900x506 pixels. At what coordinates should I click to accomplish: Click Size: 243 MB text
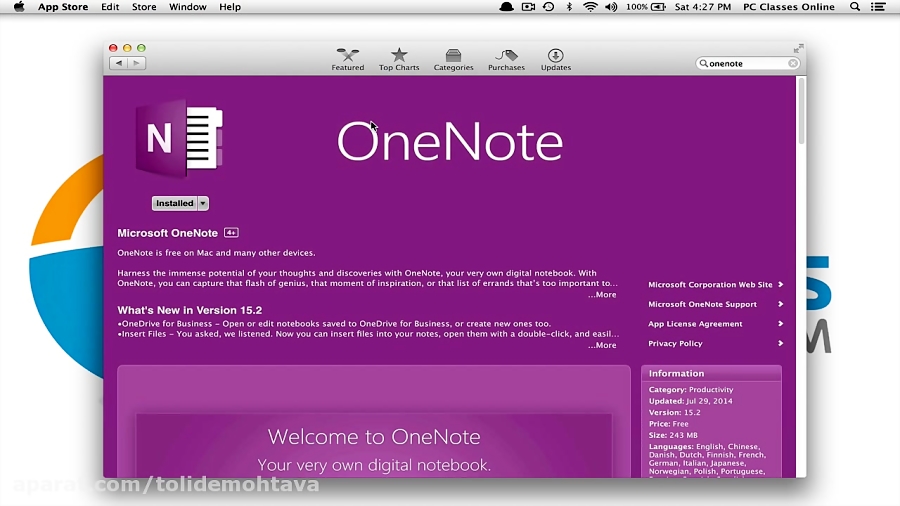click(x=673, y=435)
